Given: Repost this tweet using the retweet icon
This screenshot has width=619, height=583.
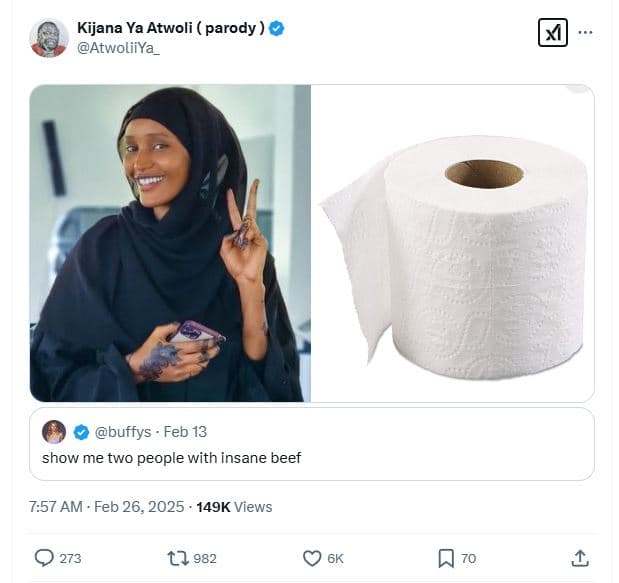Looking at the screenshot, I should [178, 558].
